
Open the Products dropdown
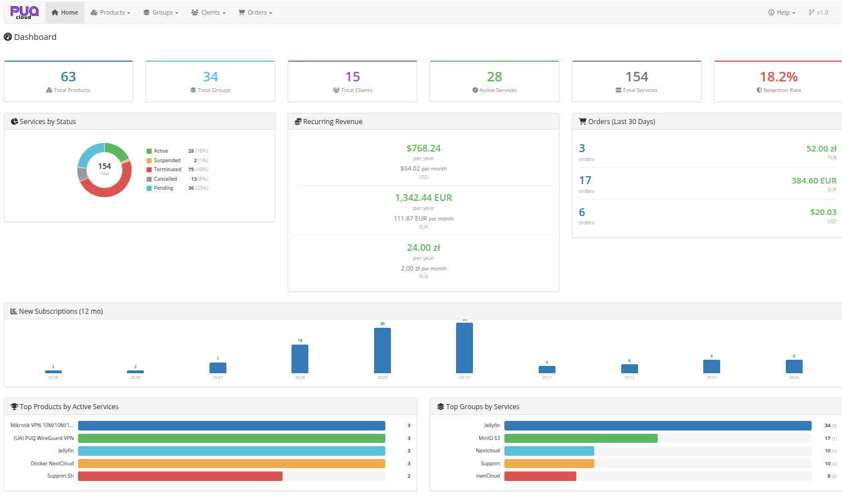click(x=110, y=12)
